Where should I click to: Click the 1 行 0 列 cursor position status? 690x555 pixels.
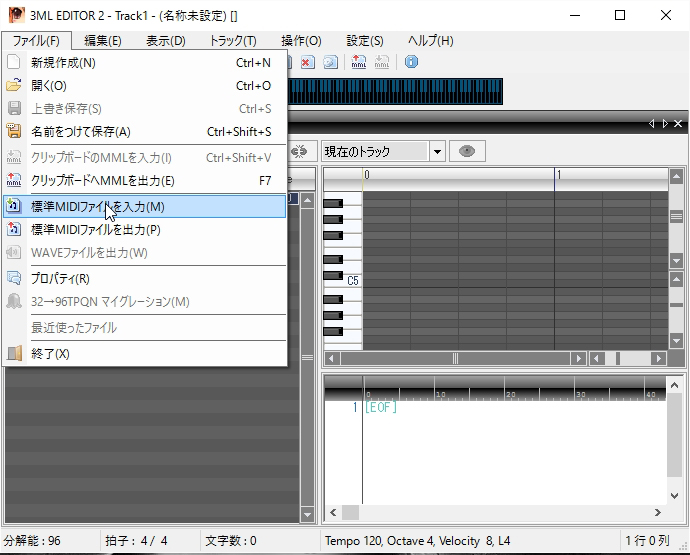pos(648,540)
